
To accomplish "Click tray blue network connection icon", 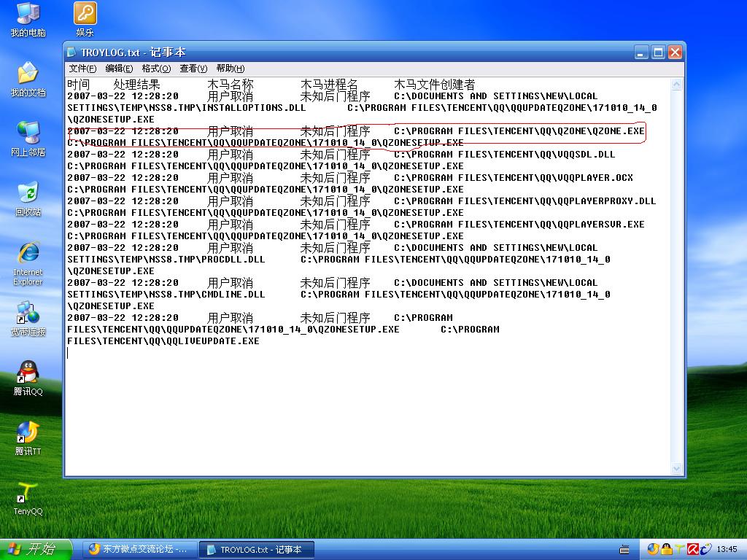I will tap(705, 549).
